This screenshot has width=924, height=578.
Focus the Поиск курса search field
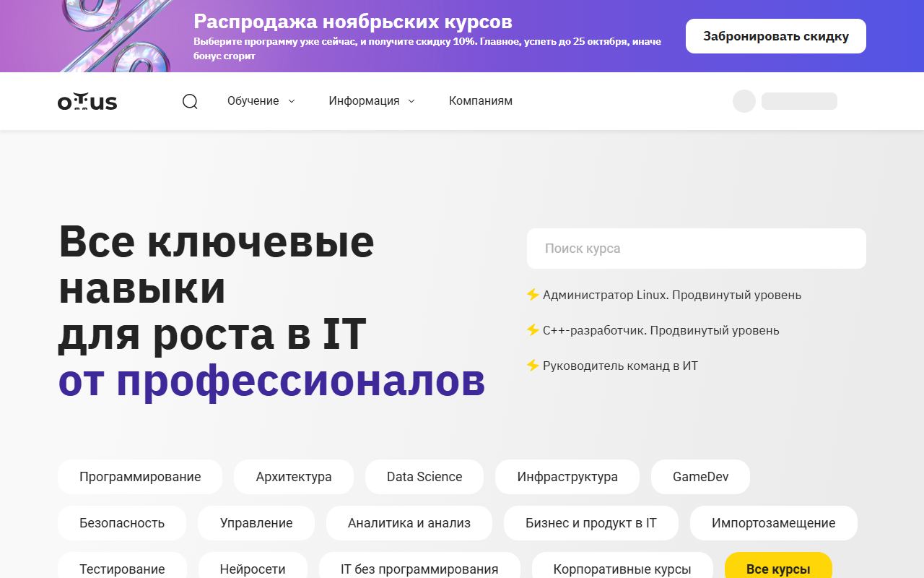697,249
